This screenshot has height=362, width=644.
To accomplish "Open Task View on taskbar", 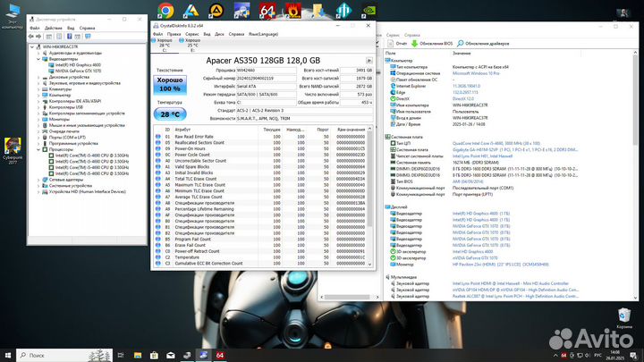I will coord(121,355).
